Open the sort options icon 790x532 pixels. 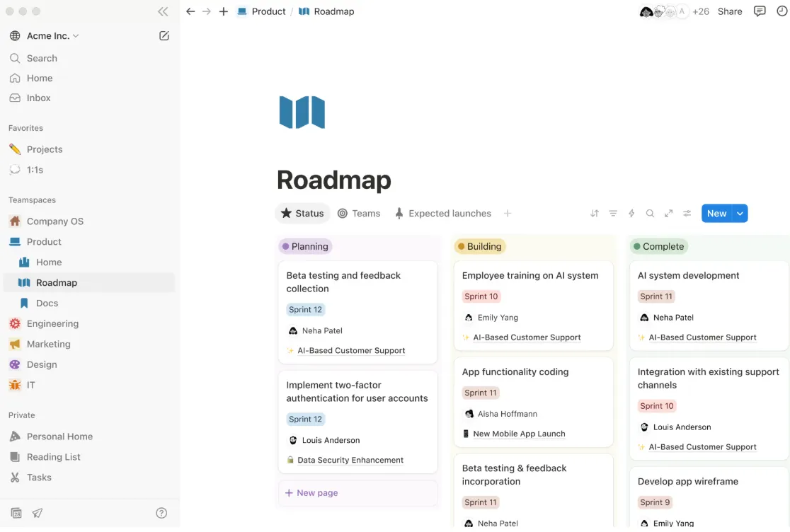tap(595, 214)
